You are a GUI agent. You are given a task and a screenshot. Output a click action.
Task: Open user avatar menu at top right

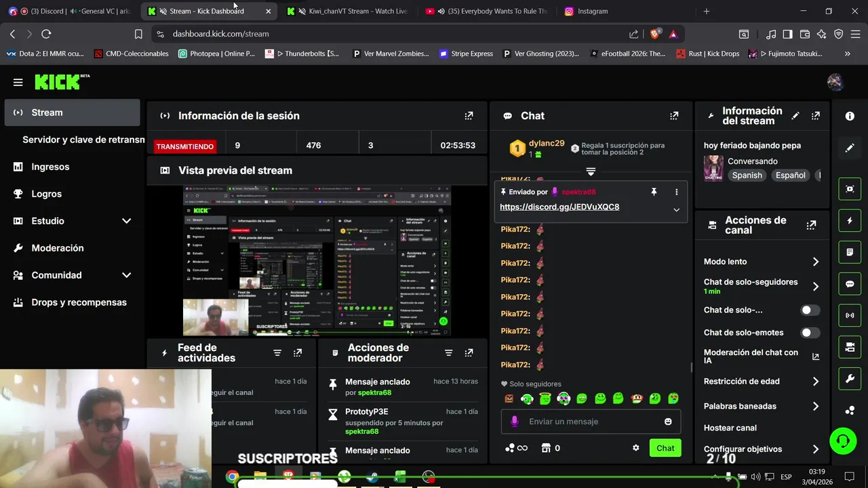point(835,83)
